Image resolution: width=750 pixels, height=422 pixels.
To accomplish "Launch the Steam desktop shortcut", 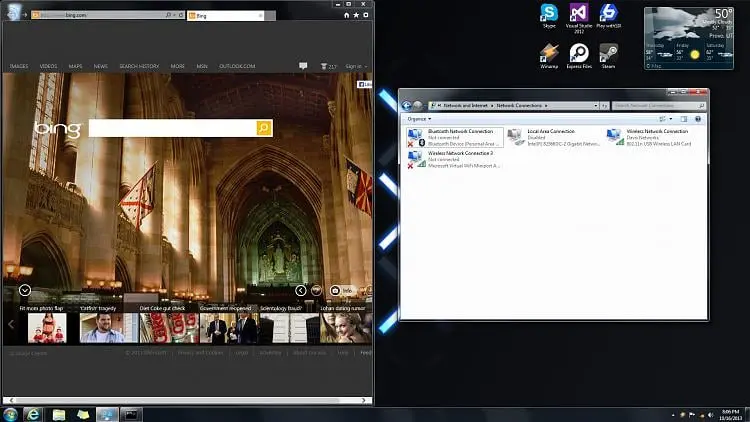I will pos(608,56).
